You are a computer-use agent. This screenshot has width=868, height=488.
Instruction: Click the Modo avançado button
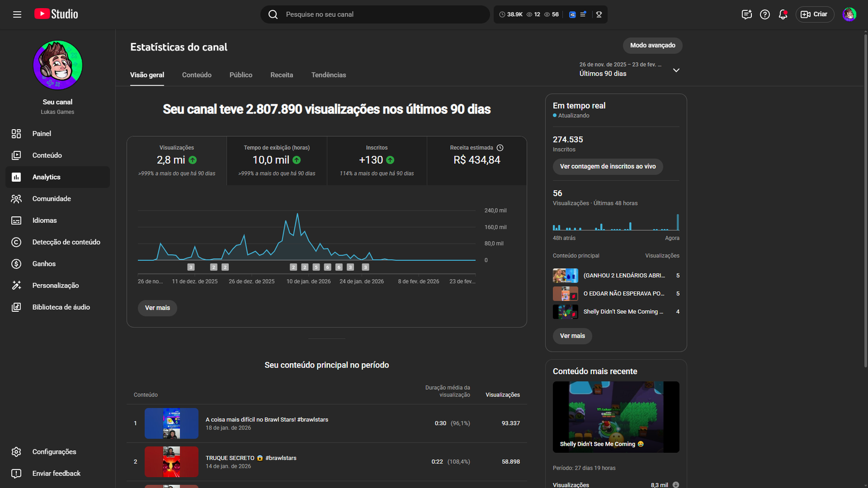[x=652, y=46]
